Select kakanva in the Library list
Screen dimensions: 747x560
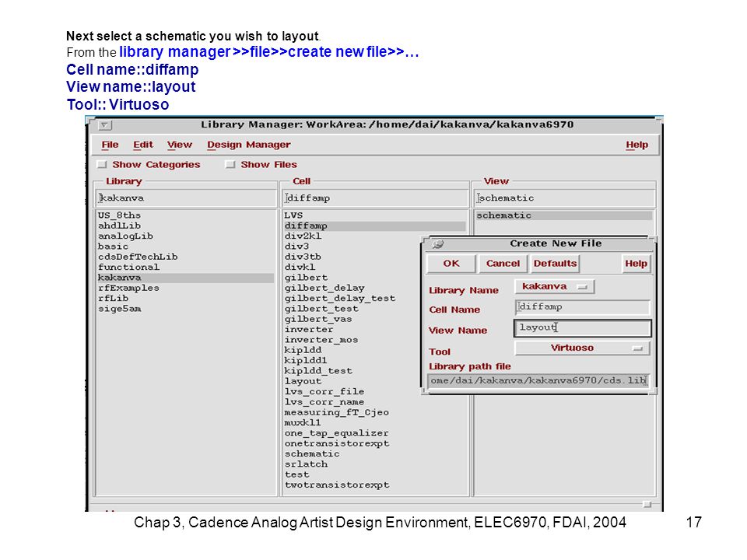click(186, 278)
